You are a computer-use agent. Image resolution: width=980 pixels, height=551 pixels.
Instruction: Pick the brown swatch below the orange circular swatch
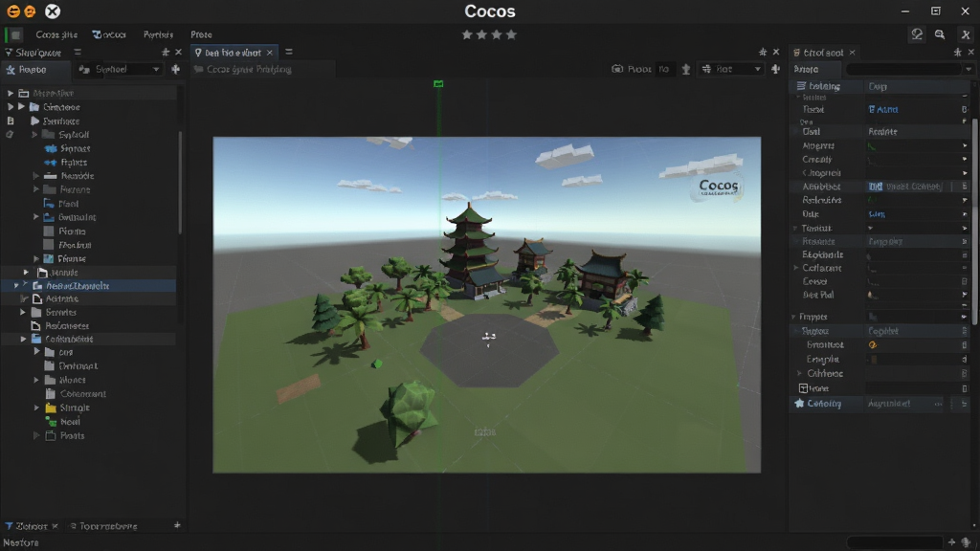point(874,360)
